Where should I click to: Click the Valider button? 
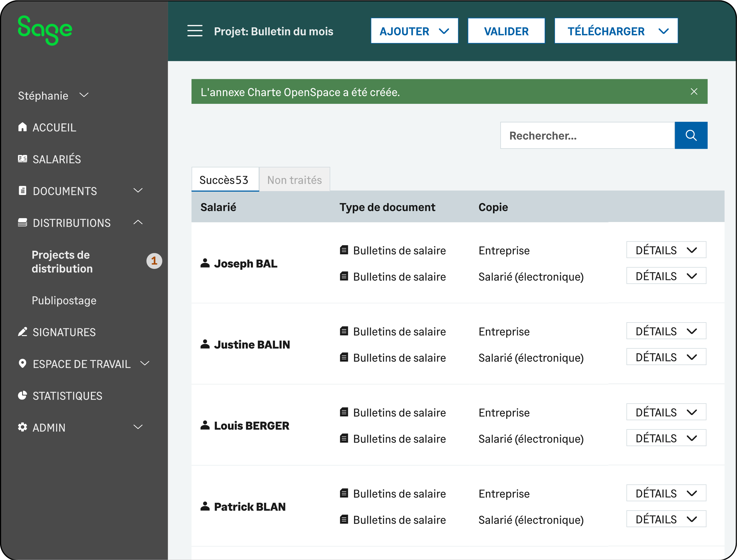[506, 31]
